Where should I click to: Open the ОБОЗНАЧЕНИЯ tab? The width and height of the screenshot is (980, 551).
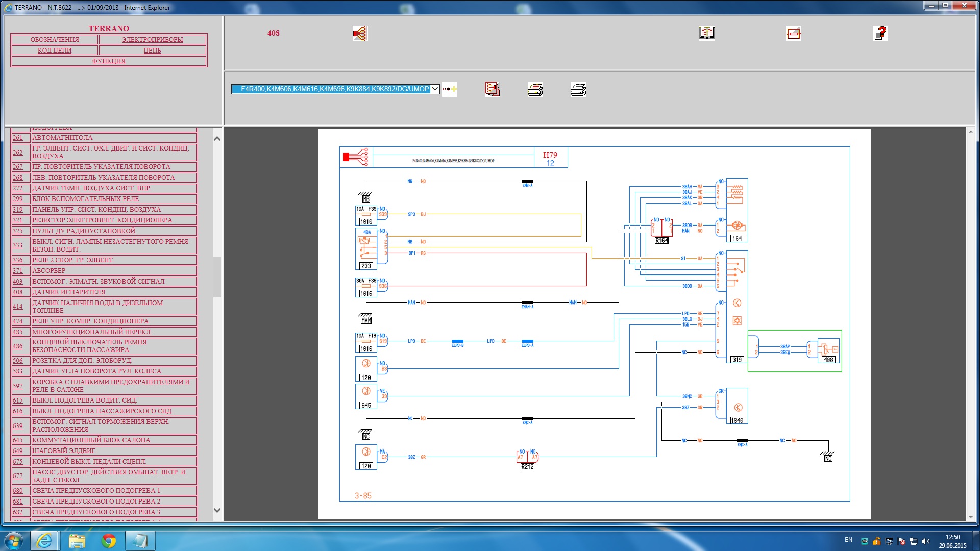coord(55,39)
